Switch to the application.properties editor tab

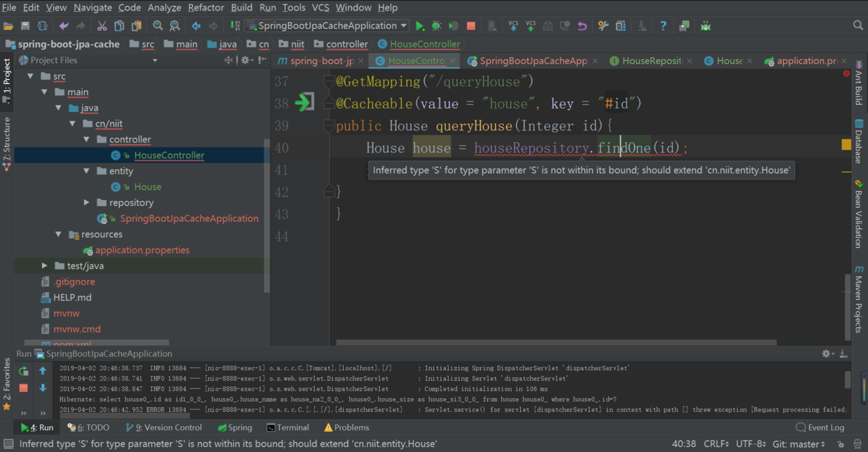[806, 61]
